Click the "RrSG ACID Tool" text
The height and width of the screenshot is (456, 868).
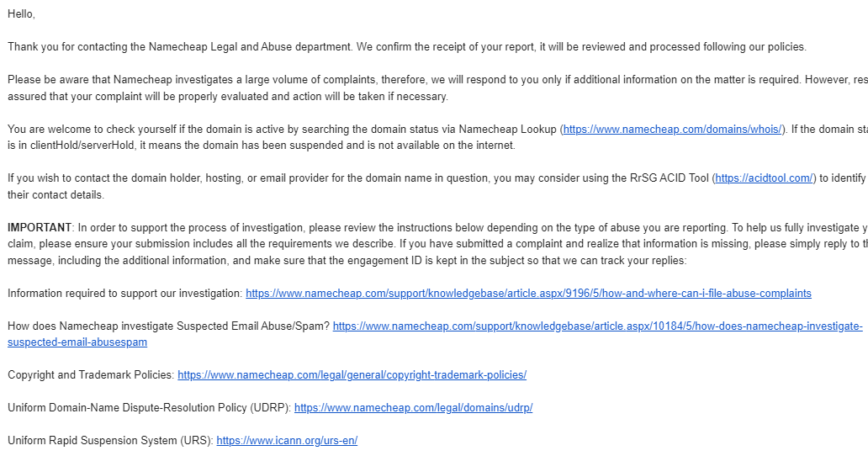(x=668, y=178)
